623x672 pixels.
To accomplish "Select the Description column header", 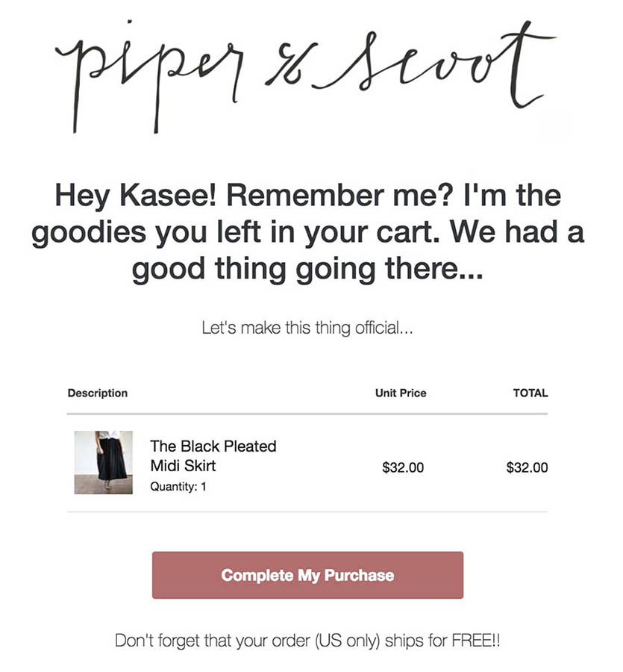I will [x=98, y=393].
